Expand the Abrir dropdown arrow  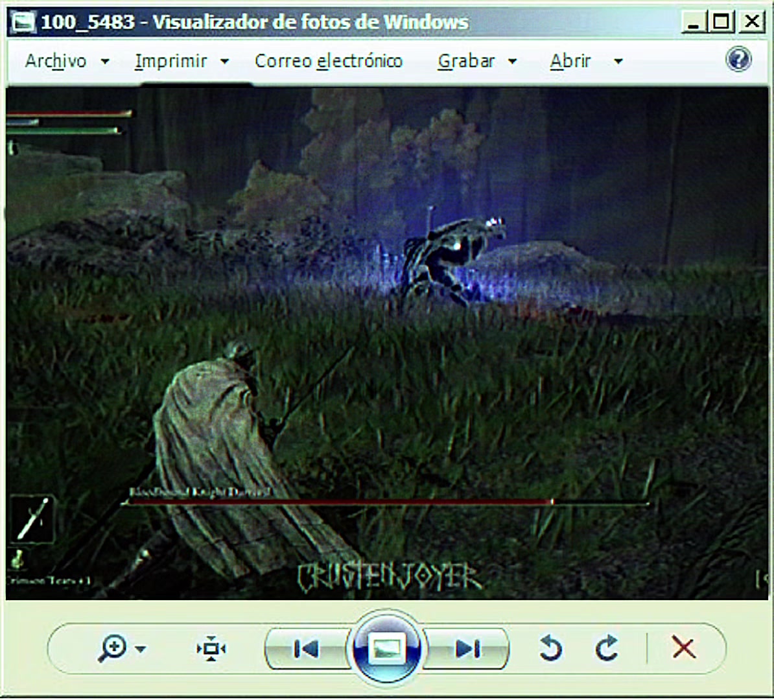point(618,62)
